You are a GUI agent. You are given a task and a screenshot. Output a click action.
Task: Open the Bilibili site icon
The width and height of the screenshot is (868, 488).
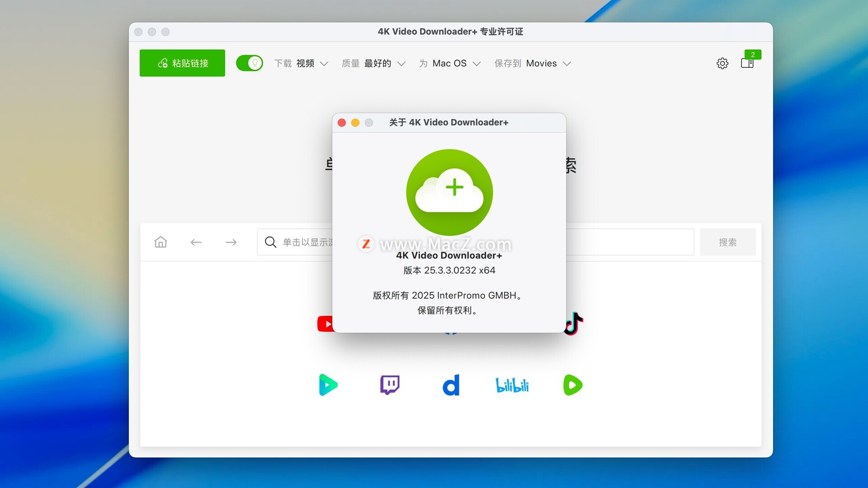[512, 385]
